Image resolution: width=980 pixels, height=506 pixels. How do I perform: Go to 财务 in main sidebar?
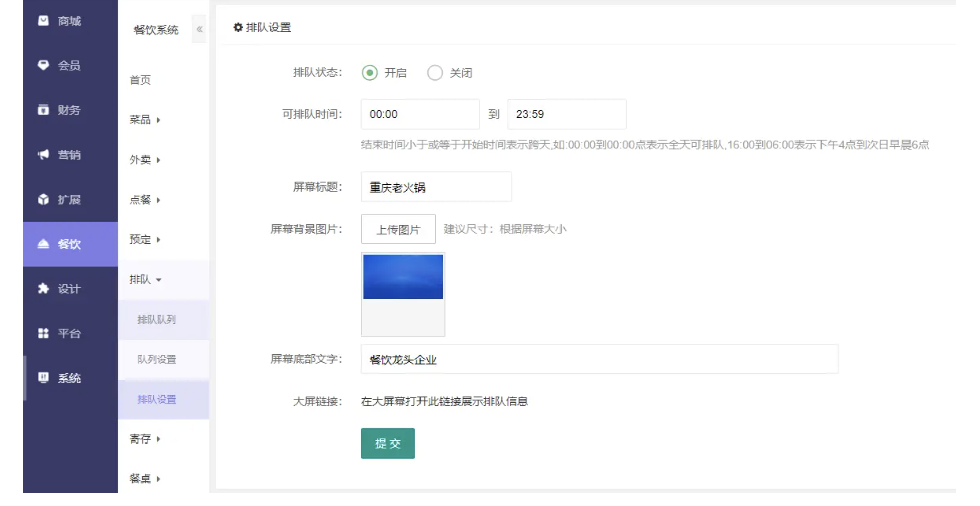click(71, 110)
